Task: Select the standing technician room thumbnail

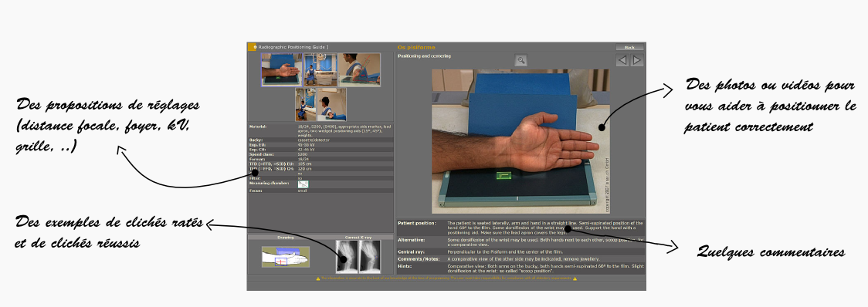Action: pyautogui.click(x=320, y=70)
